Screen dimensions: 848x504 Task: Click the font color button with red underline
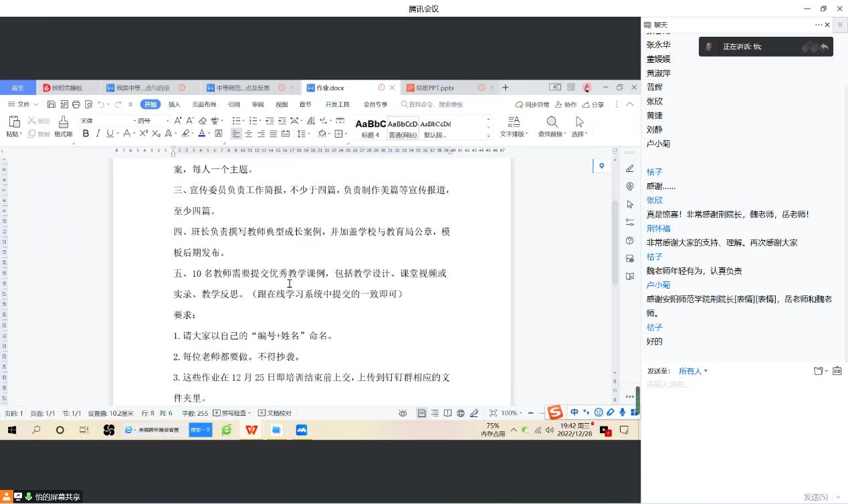pyautogui.click(x=201, y=134)
